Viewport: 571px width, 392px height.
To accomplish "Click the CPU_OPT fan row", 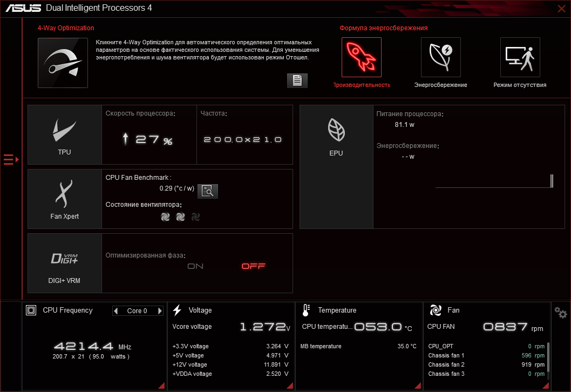I will tap(486, 346).
